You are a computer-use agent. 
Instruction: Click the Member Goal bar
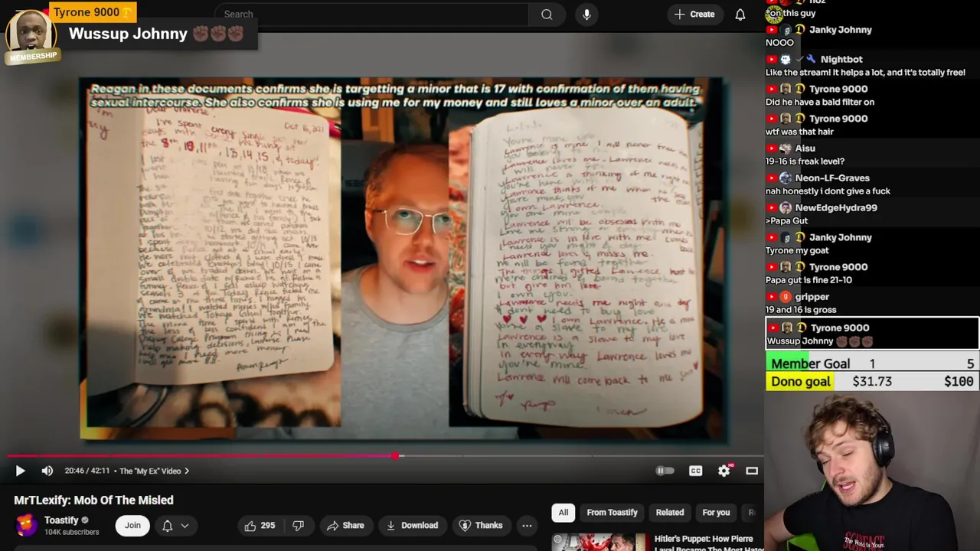(872, 364)
